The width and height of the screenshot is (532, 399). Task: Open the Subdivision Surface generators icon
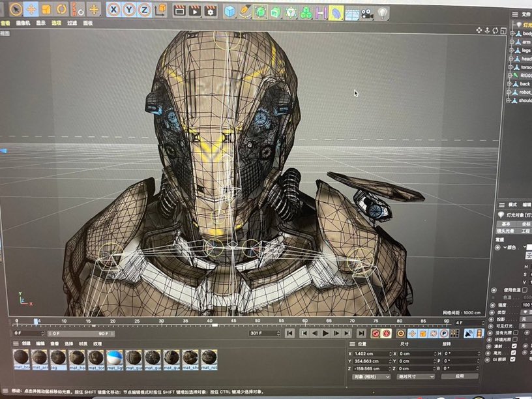point(261,12)
